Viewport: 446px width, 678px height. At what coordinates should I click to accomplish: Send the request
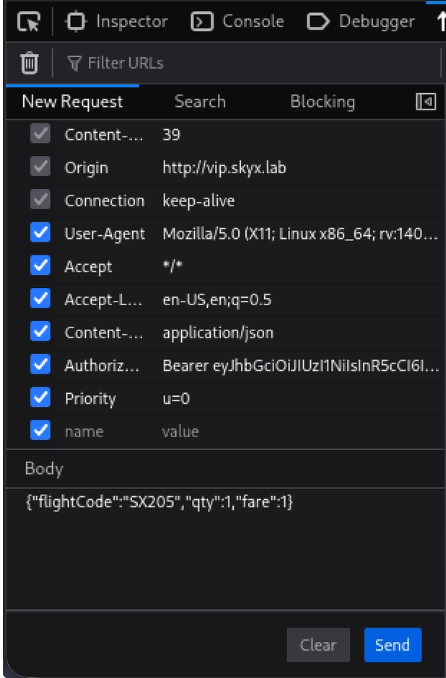pyautogui.click(x=392, y=645)
